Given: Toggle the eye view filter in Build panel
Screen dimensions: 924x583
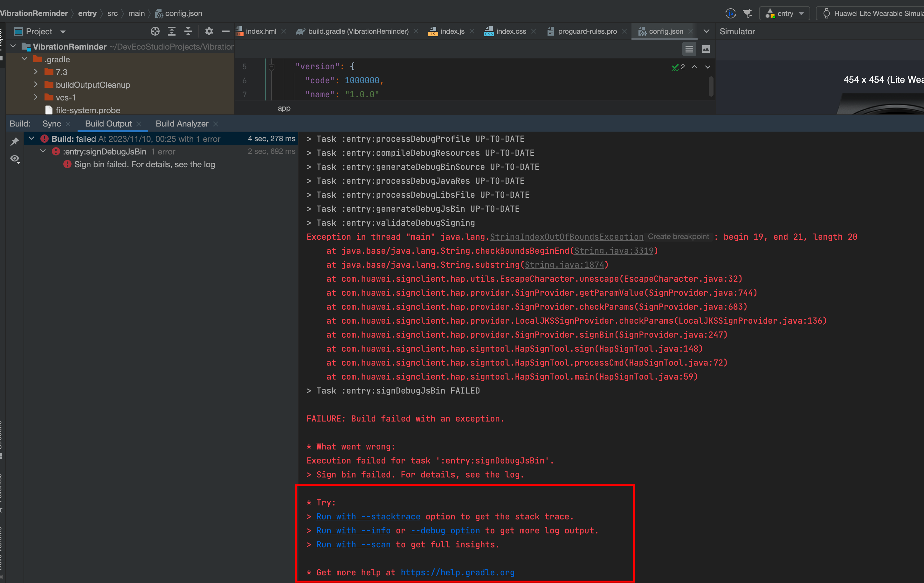Looking at the screenshot, I should (15, 159).
